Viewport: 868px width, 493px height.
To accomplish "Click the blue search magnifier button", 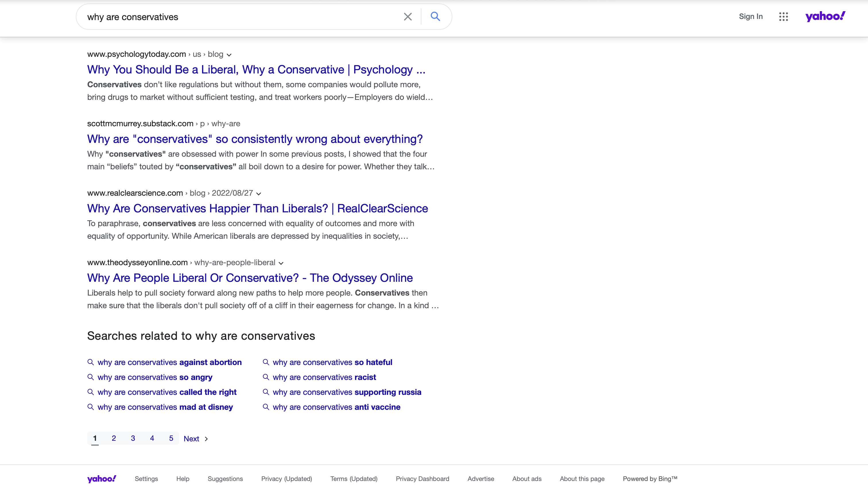I will click(x=435, y=16).
